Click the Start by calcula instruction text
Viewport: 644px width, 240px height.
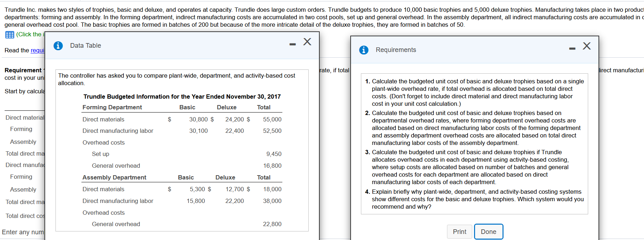(25, 91)
